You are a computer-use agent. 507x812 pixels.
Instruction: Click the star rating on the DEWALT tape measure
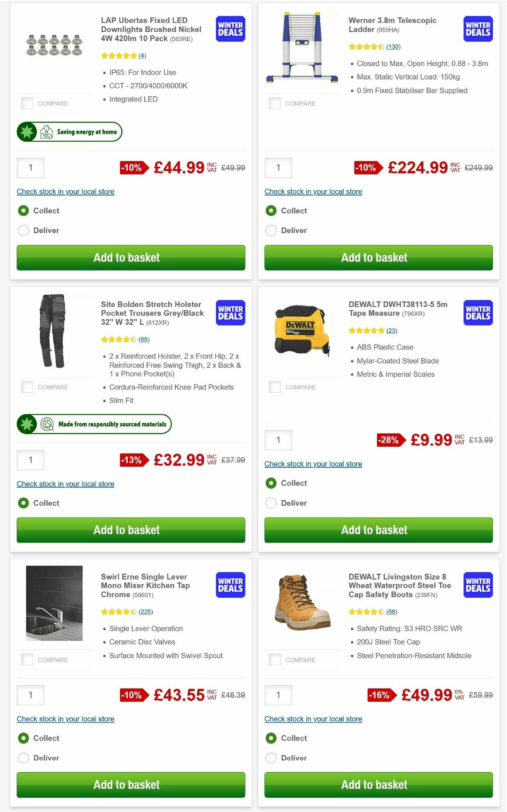tap(367, 330)
